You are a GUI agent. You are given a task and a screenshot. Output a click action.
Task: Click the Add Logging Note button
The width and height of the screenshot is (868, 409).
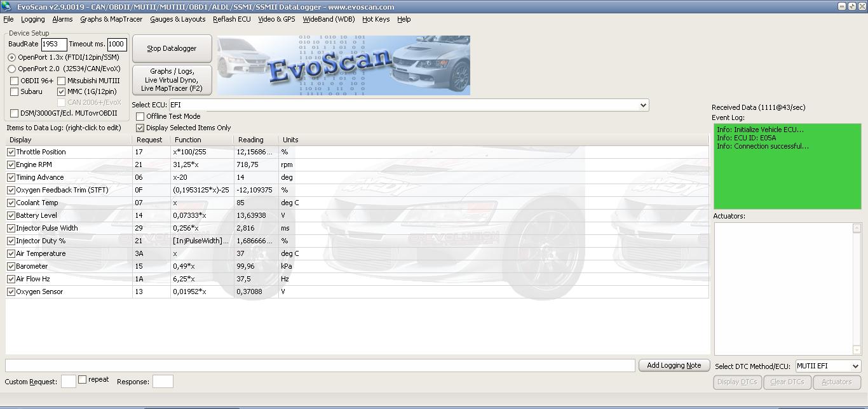pyautogui.click(x=674, y=366)
